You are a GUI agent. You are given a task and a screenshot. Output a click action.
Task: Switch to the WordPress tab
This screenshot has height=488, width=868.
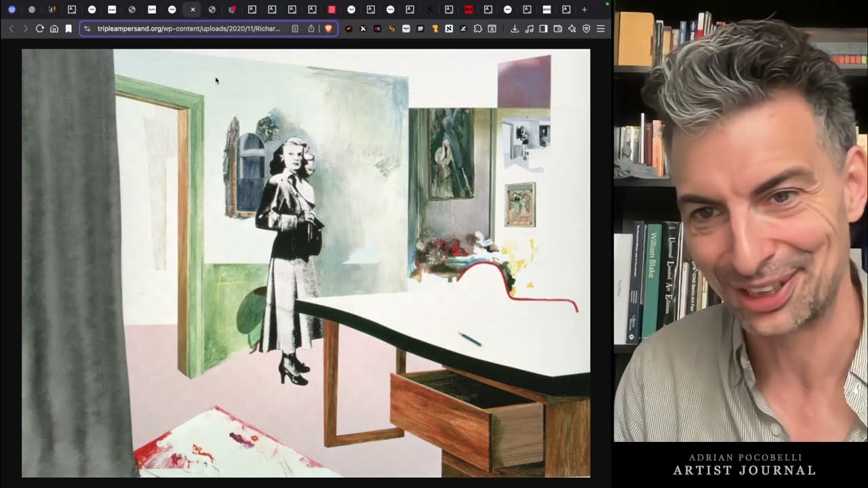(12, 9)
